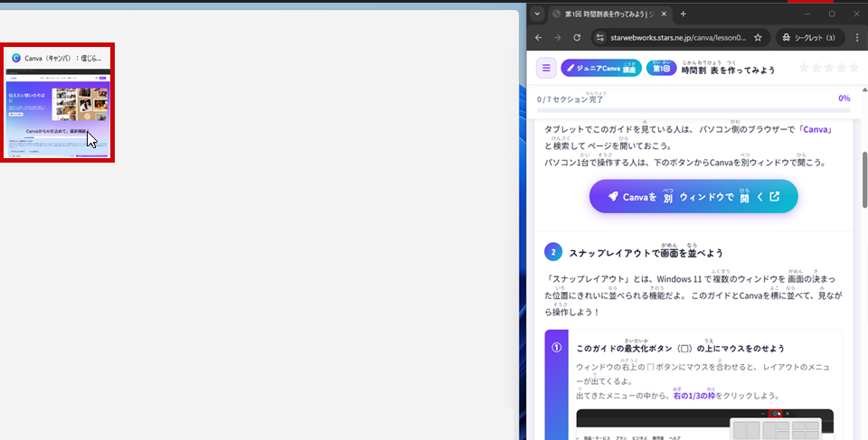Viewport: 868px width, 440px height.
Task: Click the 第1回 lesson badge
Action: [x=661, y=68]
